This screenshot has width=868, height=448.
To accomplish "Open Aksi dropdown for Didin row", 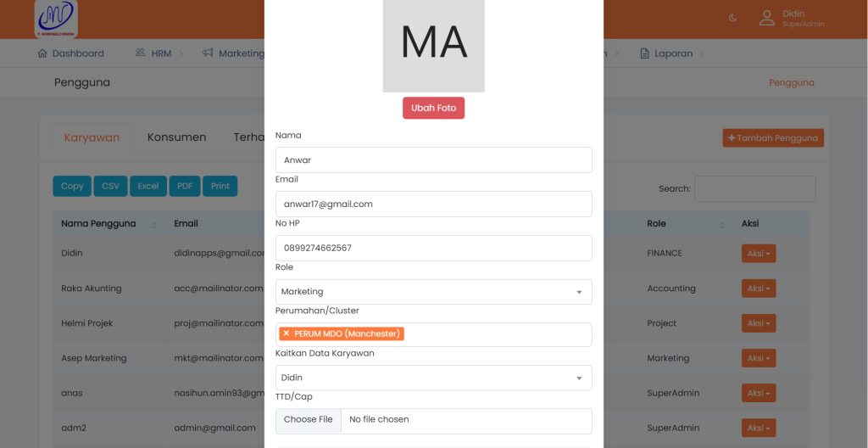I will (759, 253).
